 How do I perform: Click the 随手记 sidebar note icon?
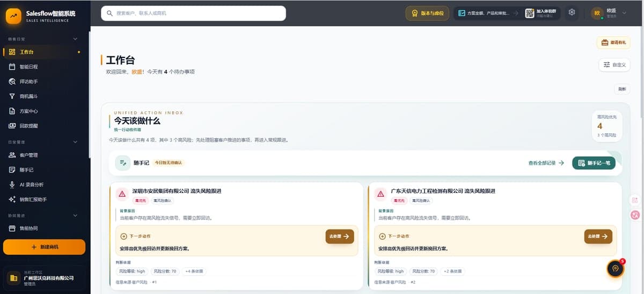coord(12,170)
